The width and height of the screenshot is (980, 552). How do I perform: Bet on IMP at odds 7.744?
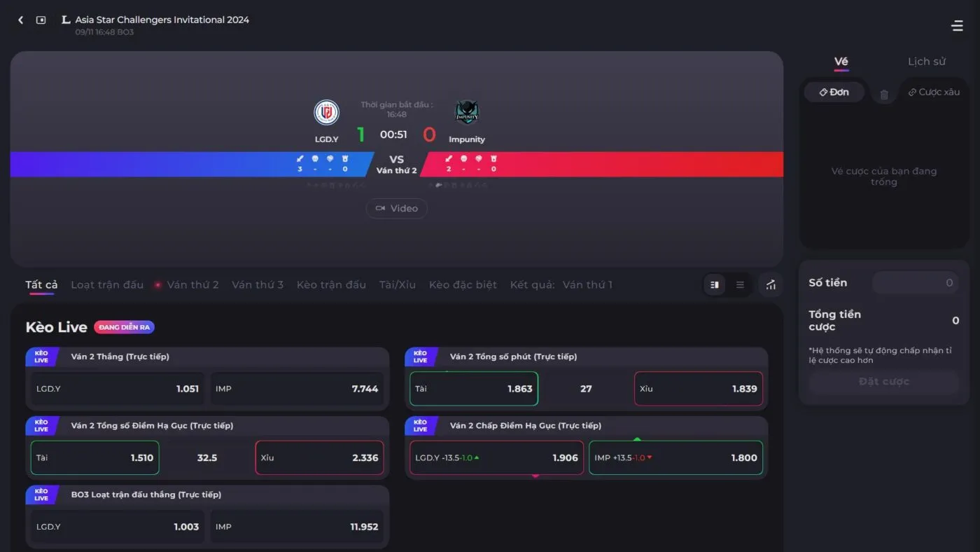(297, 389)
